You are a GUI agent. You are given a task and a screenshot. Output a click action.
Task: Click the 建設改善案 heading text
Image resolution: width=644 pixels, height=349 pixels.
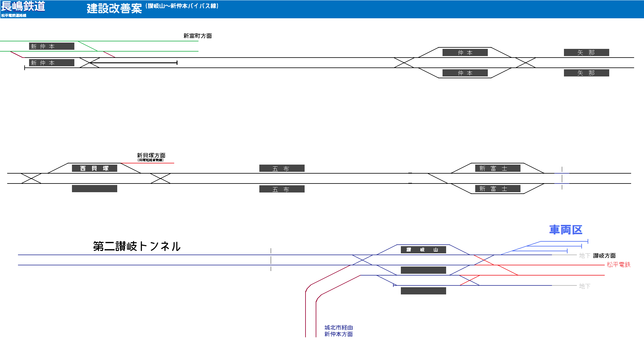(x=114, y=8)
